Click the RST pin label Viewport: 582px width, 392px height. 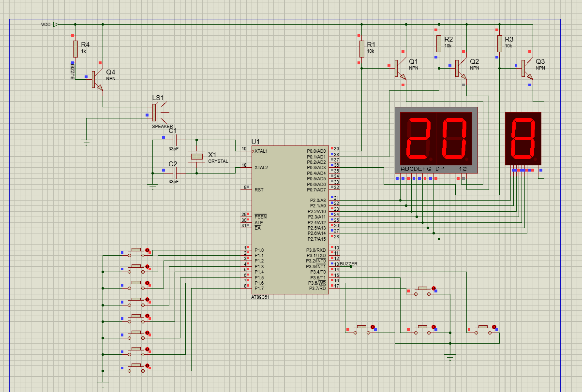pyautogui.click(x=259, y=190)
